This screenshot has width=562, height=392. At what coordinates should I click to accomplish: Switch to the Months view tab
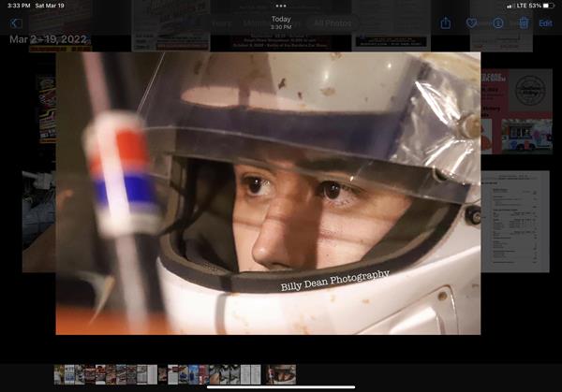click(x=255, y=23)
